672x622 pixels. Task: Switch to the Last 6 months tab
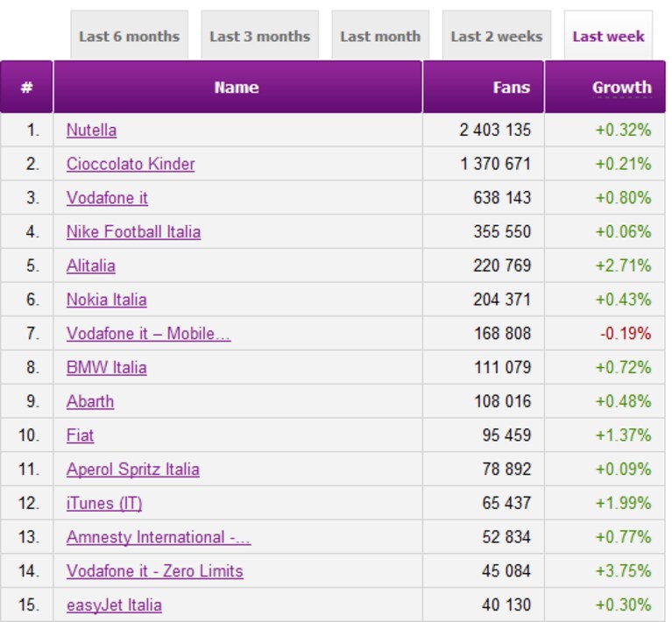pos(129,35)
